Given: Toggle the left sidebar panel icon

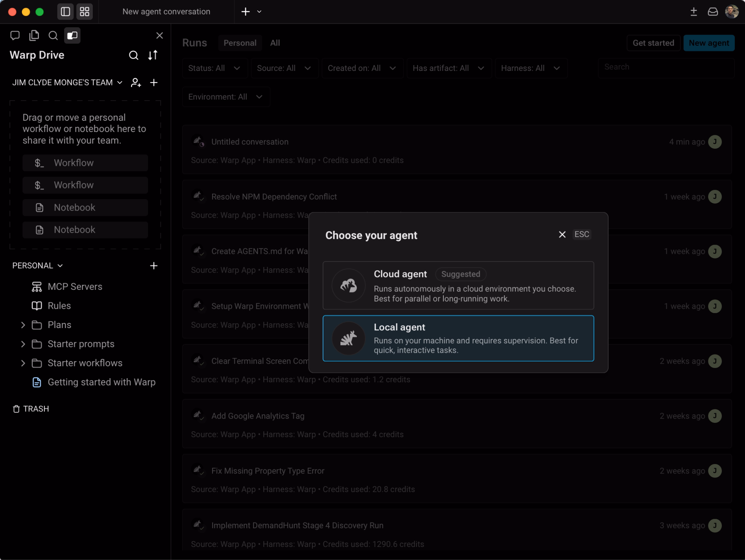Looking at the screenshot, I should pos(65,12).
